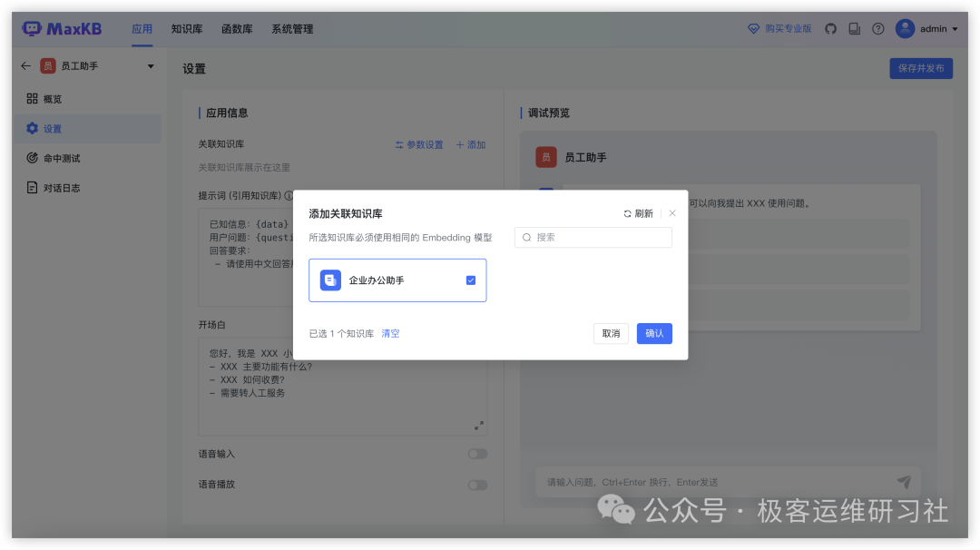Select 命中测试 in the sidebar

(62, 158)
